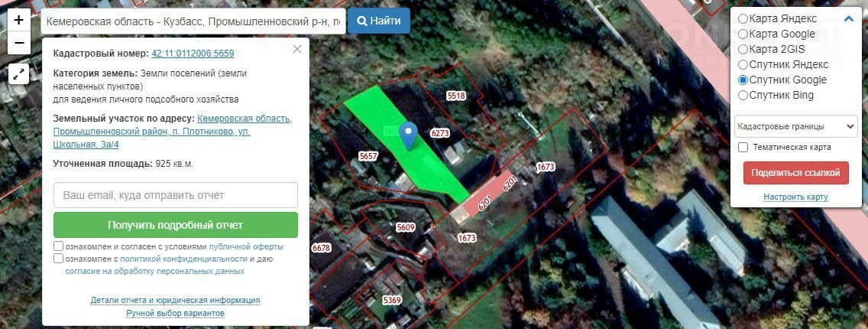
Task: Close the cadastral info panel
Action: [297, 49]
